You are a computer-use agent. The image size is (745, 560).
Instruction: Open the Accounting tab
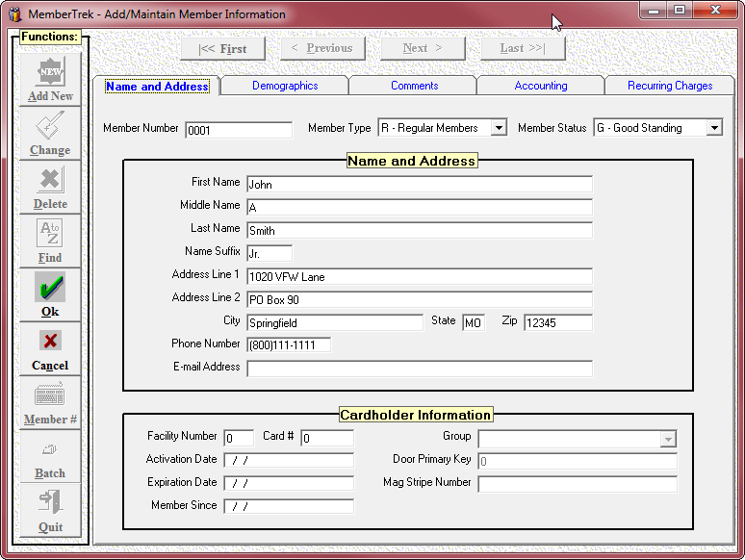(541, 86)
